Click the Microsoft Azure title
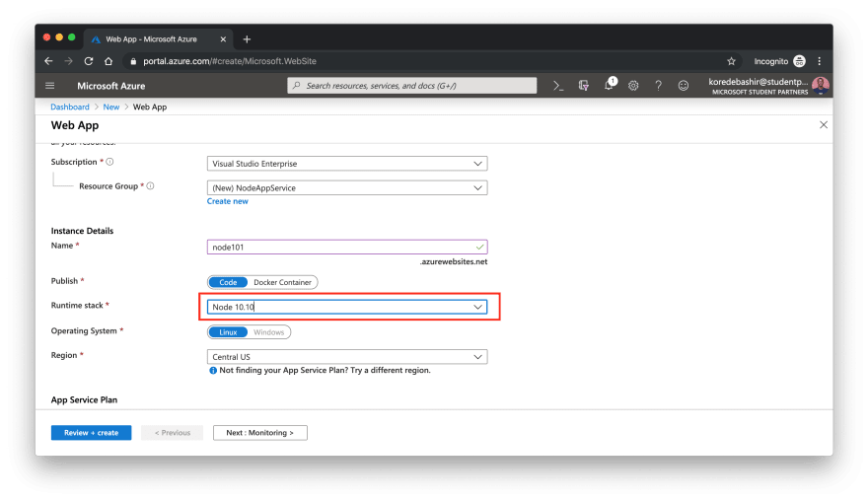This screenshot has height=502, width=868. coord(111,86)
